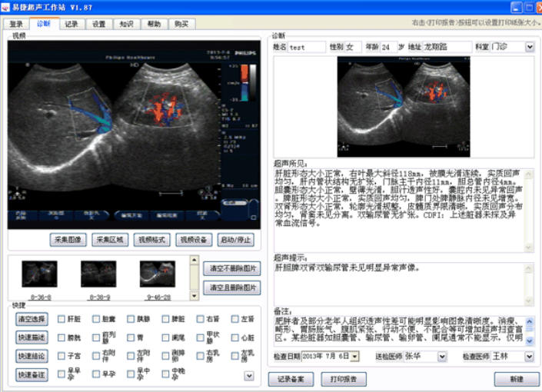This screenshot has width=542, height=392.
Task: Check the 早孕 checkbox
Action: (x=96, y=374)
